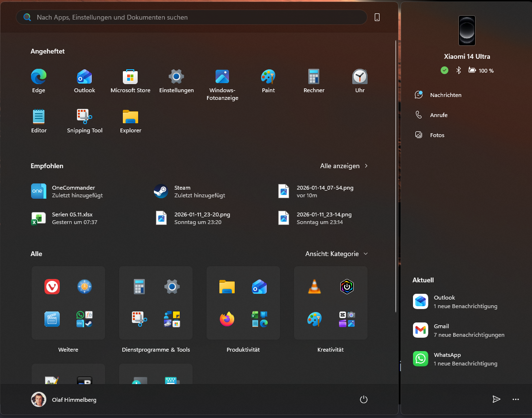Select Anrufe in the phone panel
532x418 pixels.
[x=438, y=115]
